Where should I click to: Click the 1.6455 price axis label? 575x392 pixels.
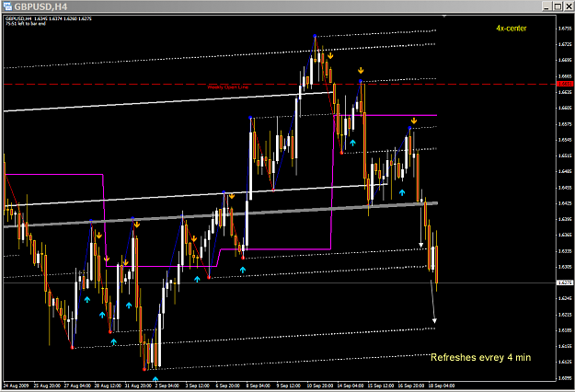(x=565, y=188)
